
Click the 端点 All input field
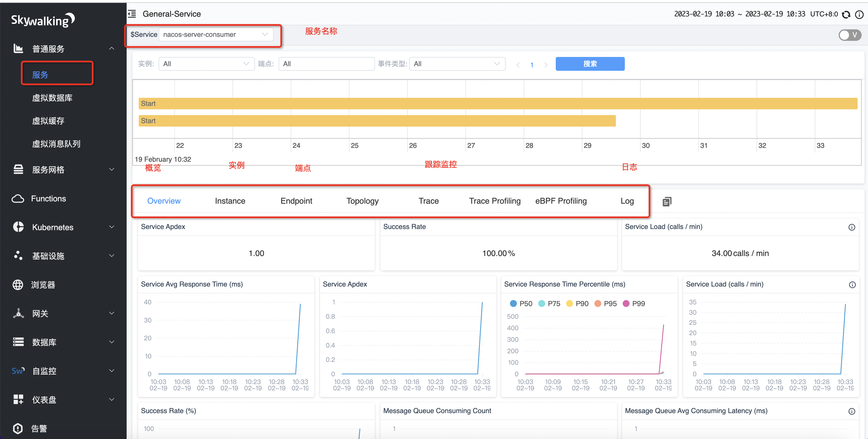click(x=327, y=64)
